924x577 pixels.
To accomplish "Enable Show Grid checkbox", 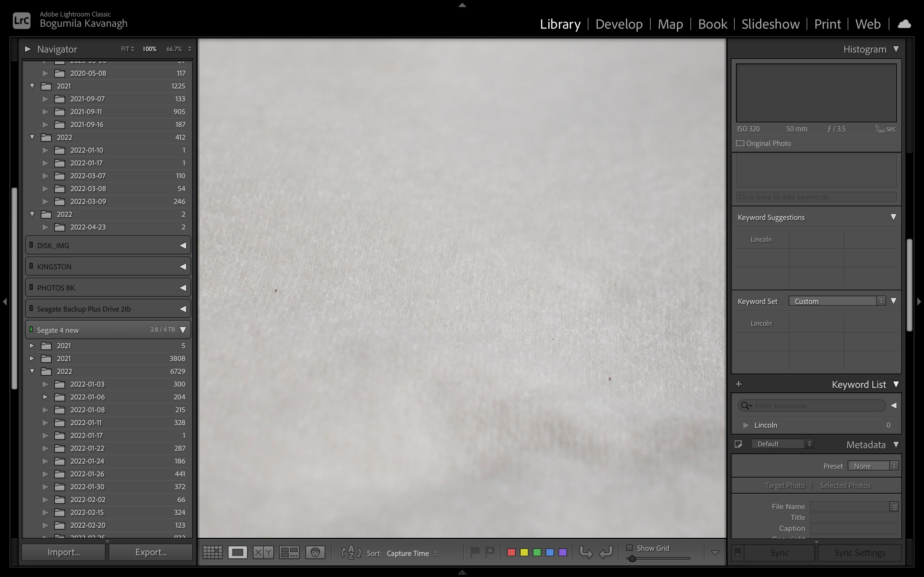I will click(629, 548).
